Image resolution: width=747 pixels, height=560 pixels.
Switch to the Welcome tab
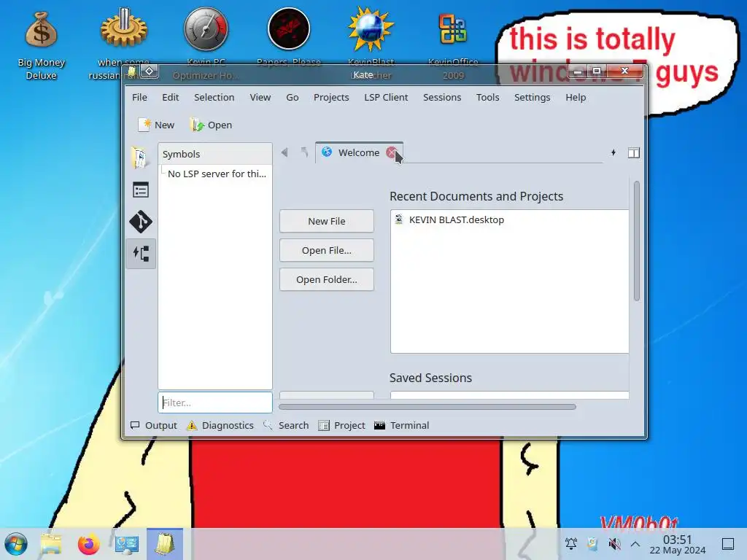click(x=358, y=152)
